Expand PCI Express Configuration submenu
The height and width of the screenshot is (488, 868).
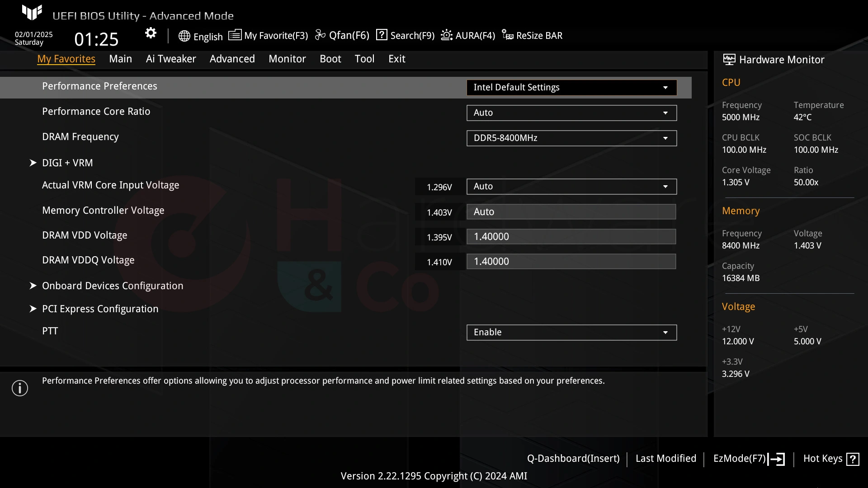(99, 309)
